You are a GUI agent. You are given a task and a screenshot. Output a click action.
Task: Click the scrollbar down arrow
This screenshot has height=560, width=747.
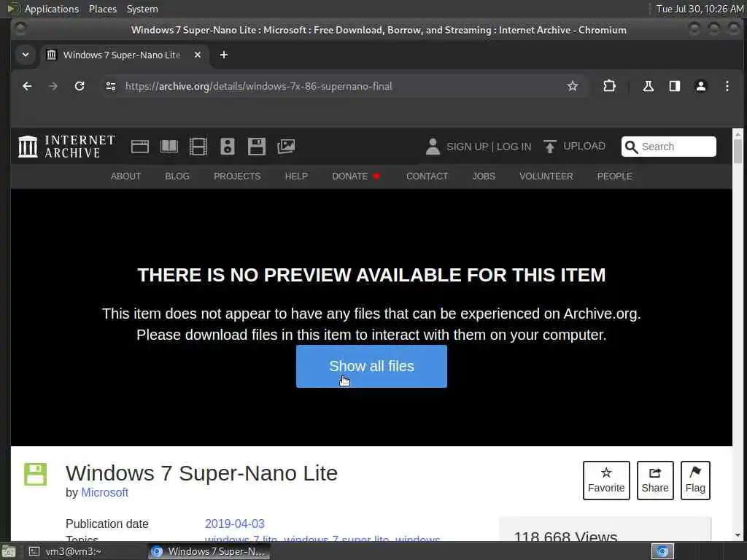tap(738, 535)
